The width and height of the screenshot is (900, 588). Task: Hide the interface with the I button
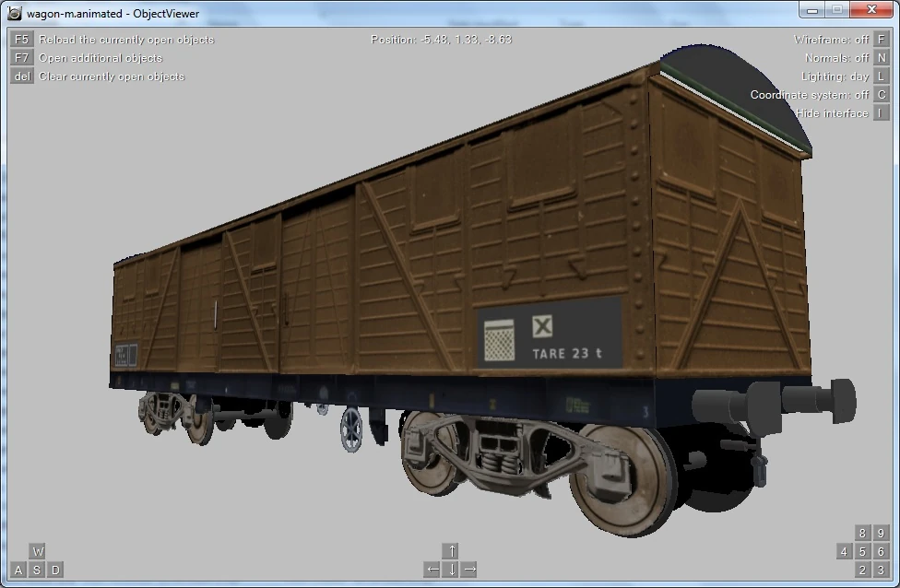881,112
